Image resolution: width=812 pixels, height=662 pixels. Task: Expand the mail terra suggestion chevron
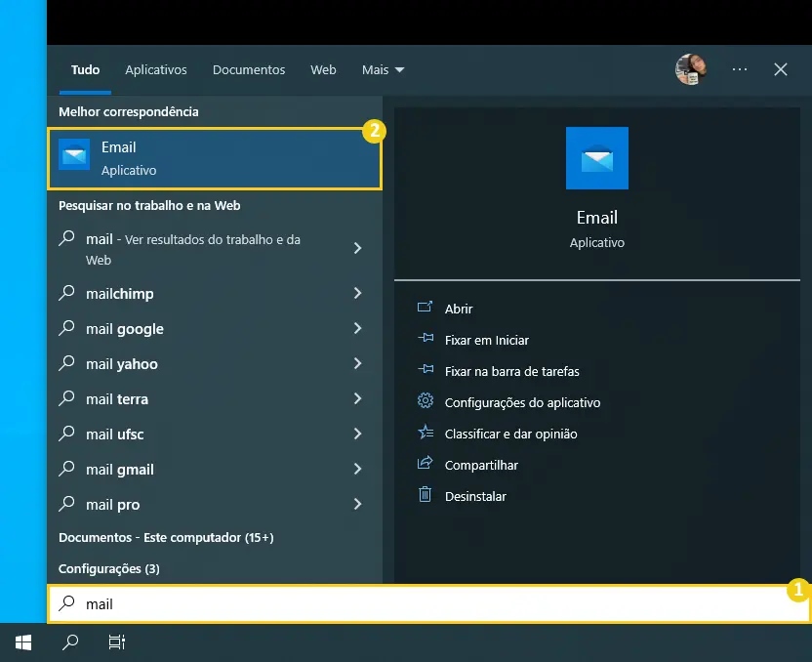pyautogui.click(x=357, y=398)
